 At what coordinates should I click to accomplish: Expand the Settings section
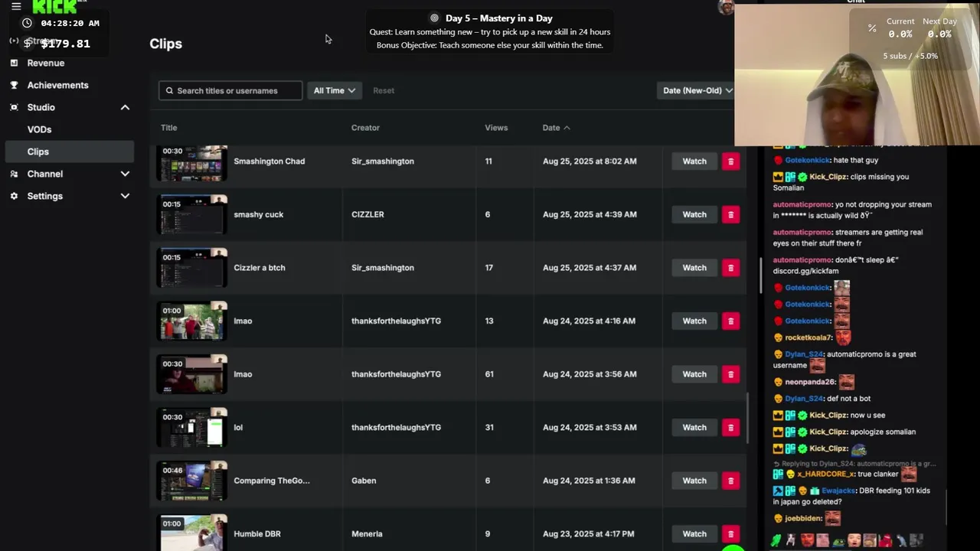pos(125,196)
